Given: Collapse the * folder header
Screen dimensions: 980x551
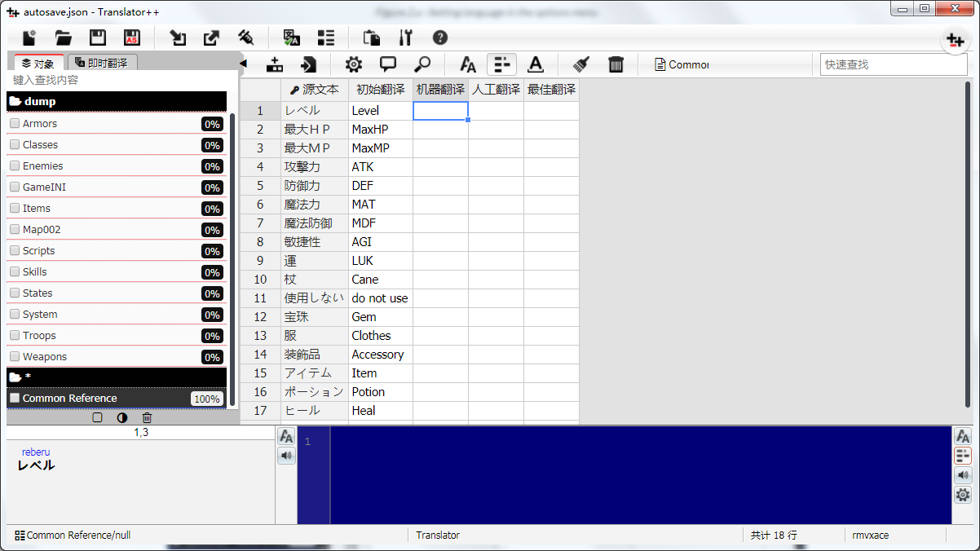Looking at the screenshot, I should [117, 377].
